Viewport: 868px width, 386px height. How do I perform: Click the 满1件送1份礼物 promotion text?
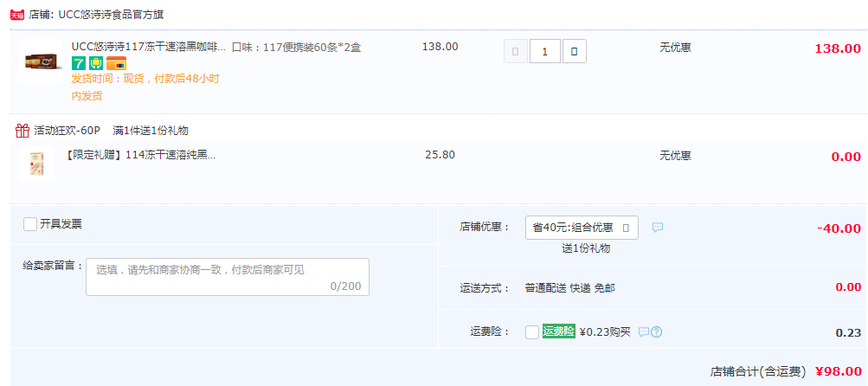151,131
